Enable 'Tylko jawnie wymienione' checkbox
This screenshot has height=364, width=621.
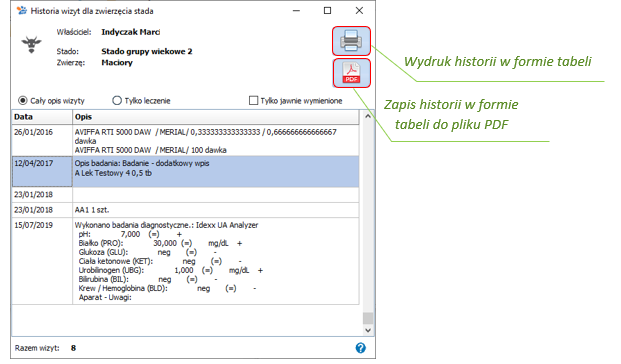[253, 101]
